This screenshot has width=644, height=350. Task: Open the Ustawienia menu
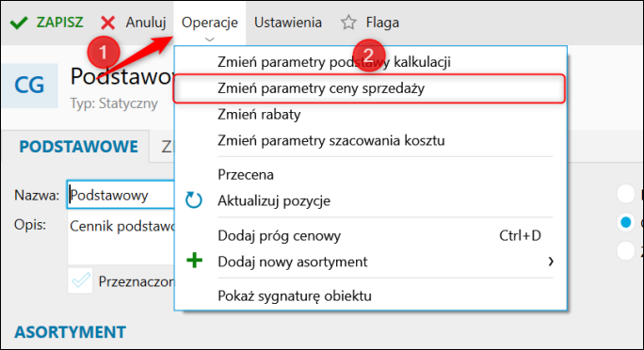[x=287, y=23]
